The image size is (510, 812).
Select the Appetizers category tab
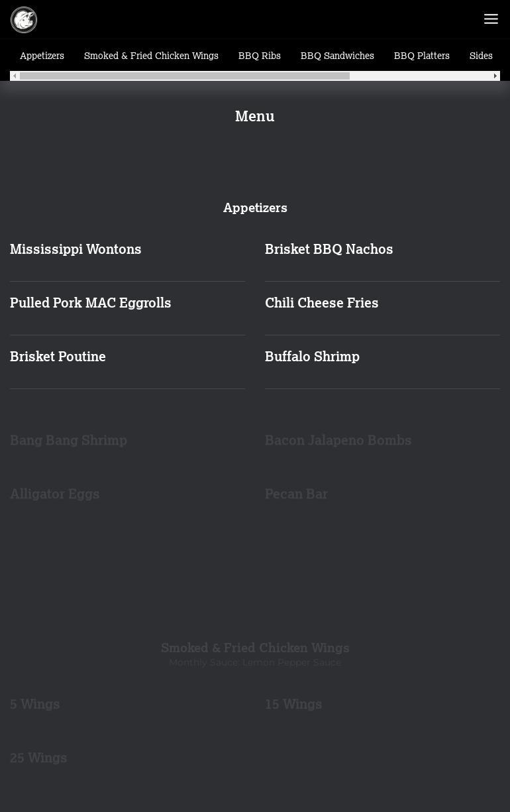pyautogui.click(x=42, y=56)
